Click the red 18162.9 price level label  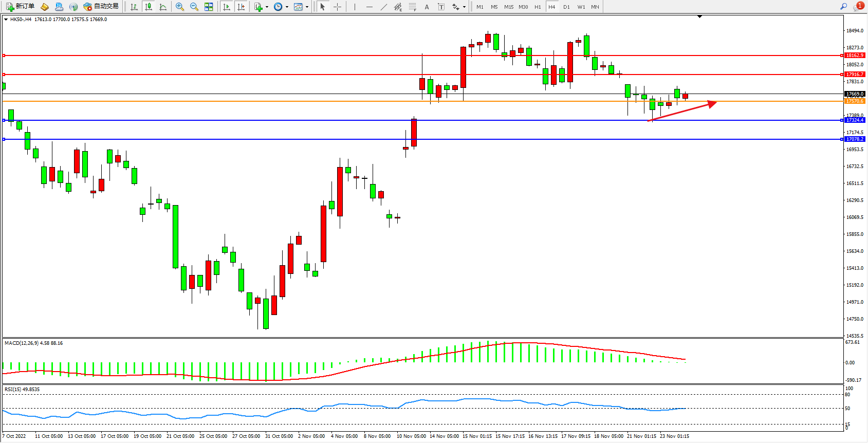point(855,56)
